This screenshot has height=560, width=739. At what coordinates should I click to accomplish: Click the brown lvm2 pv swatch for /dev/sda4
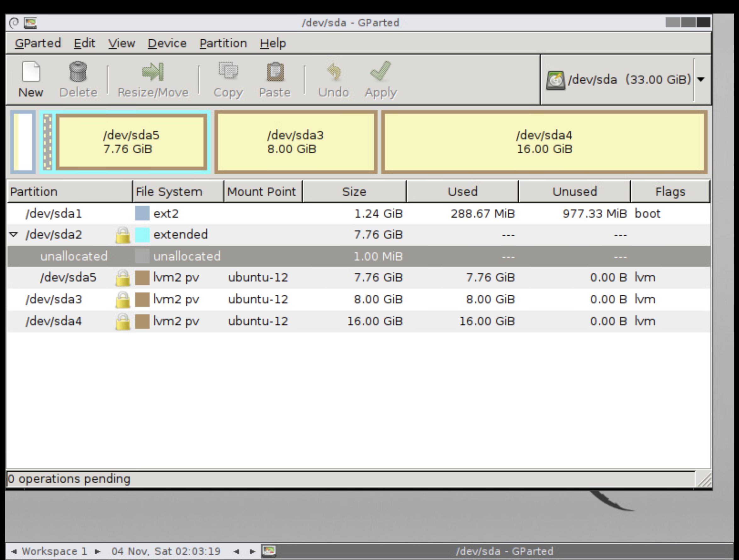tap(142, 321)
